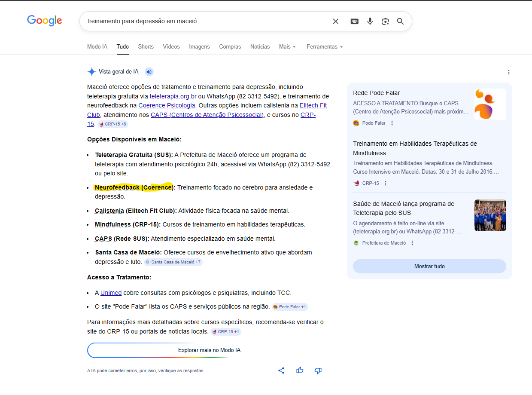Open the Rede Pode Falar result title
The image size is (532, 395).
tap(377, 93)
